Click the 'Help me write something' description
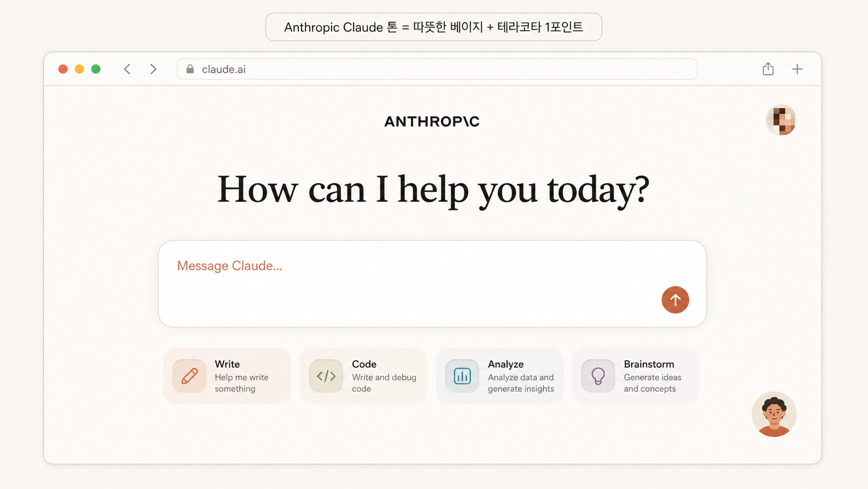The image size is (868, 489). [x=241, y=383]
